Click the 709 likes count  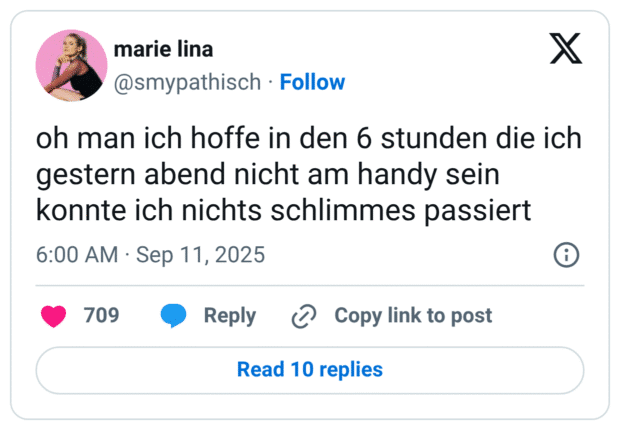coord(102,316)
